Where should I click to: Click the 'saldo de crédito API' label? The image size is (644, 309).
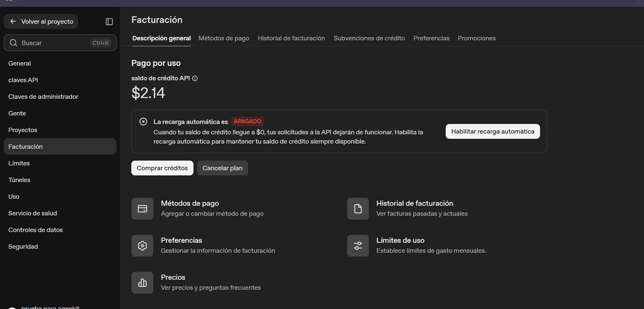tap(161, 78)
